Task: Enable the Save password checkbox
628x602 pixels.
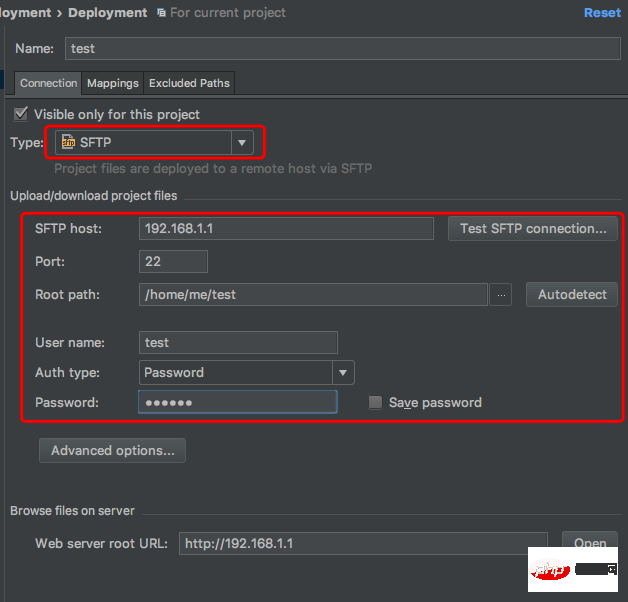Action: 375,402
